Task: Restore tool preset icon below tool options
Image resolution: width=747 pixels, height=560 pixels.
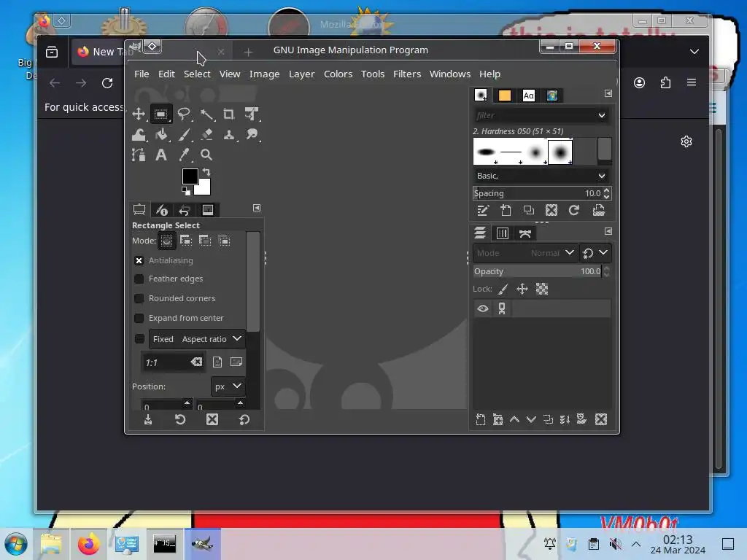Action: (x=180, y=419)
